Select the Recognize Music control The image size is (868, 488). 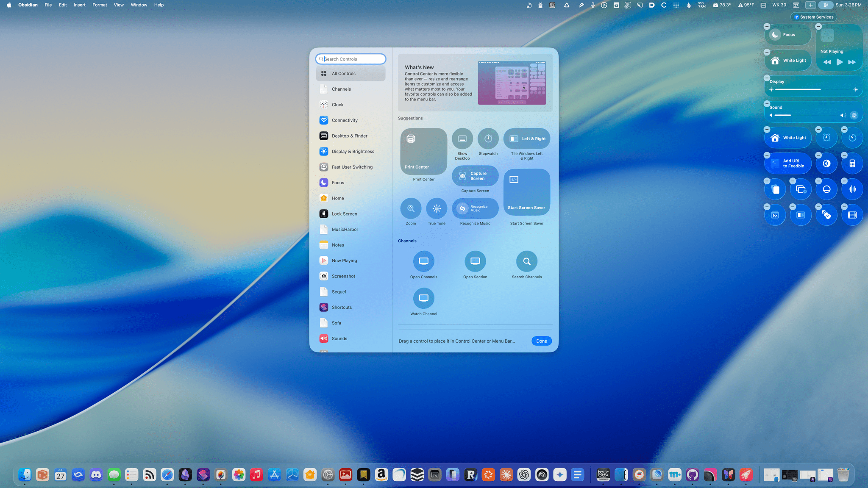[x=475, y=208]
